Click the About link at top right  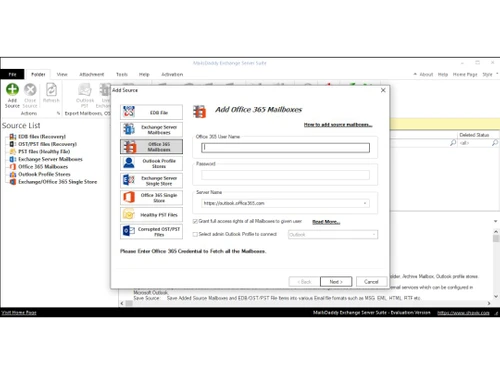426,74
